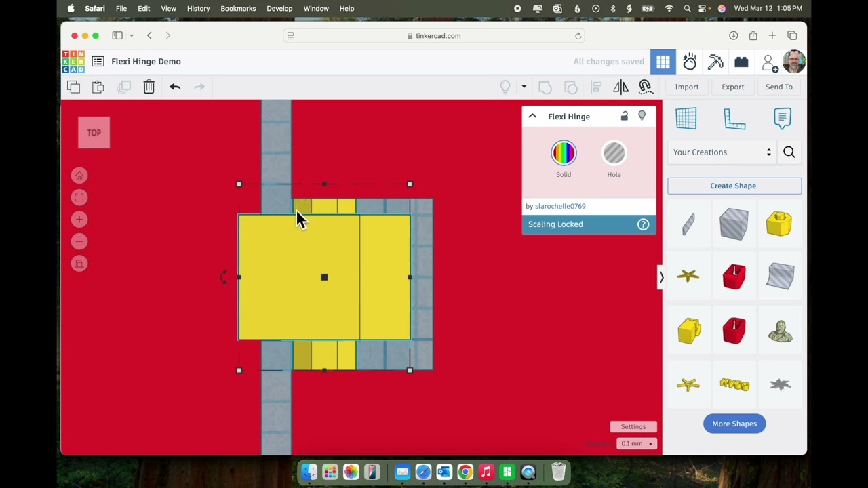Click the Home view button
The height and width of the screenshot is (488, 868).
pyautogui.click(x=79, y=176)
